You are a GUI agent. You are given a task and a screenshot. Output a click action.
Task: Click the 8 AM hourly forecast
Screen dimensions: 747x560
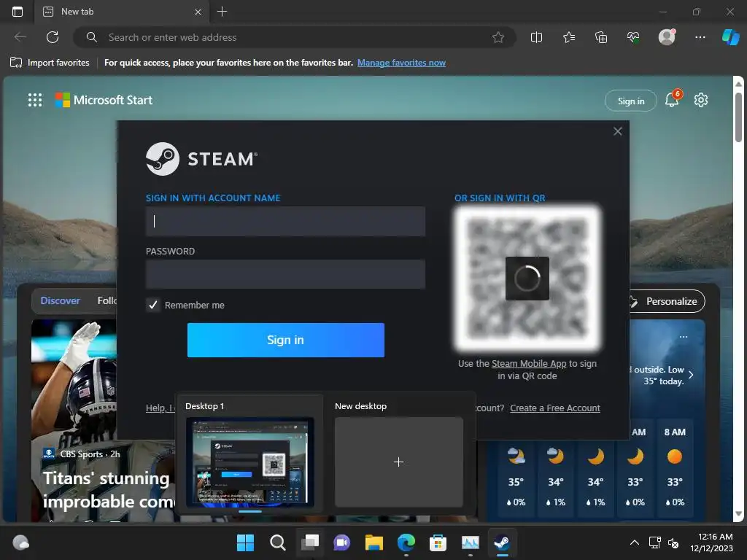675,469
